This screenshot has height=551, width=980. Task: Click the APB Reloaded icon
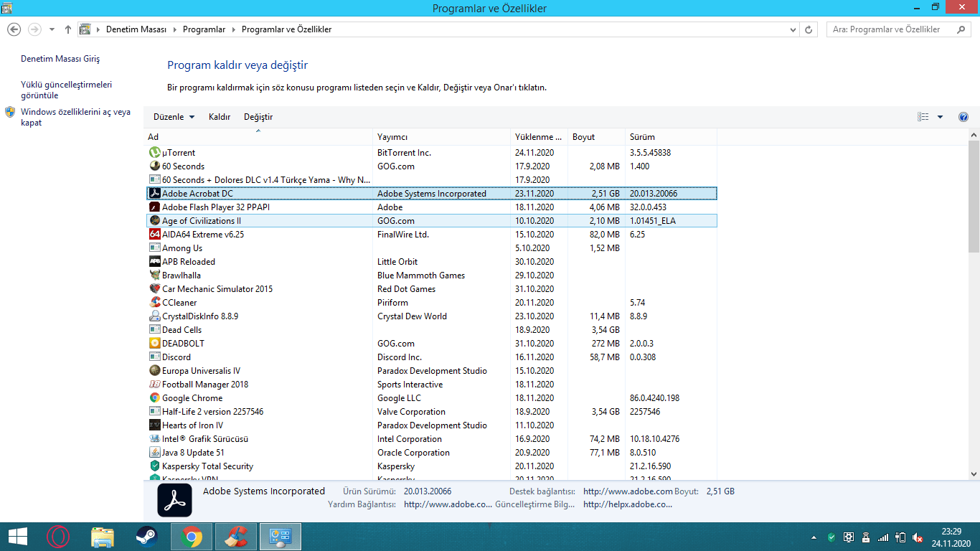point(154,261)
